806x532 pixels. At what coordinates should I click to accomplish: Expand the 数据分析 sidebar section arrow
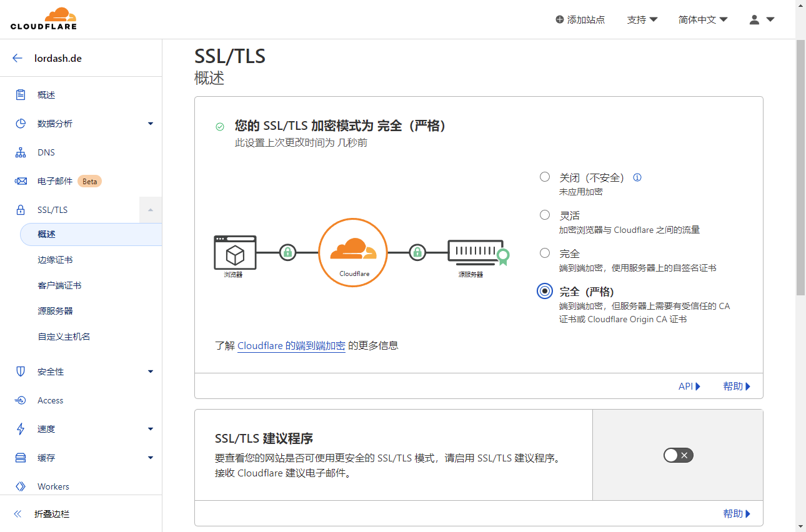click(151, 124)
